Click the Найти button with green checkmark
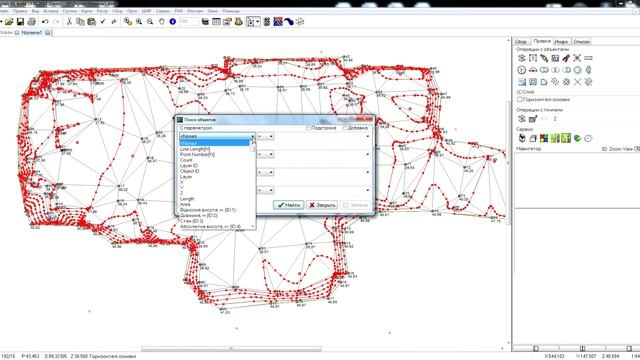 pos(289,205)
